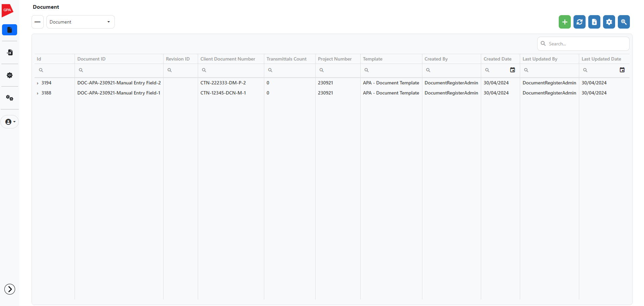
Task: Expand the sidebar with the arrow button
Action: (10, 289)
